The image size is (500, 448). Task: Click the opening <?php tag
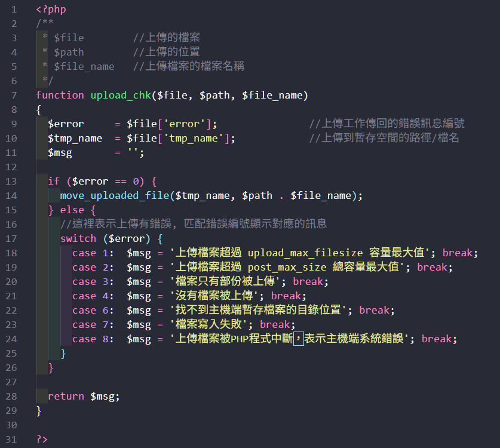coord(51,9)
